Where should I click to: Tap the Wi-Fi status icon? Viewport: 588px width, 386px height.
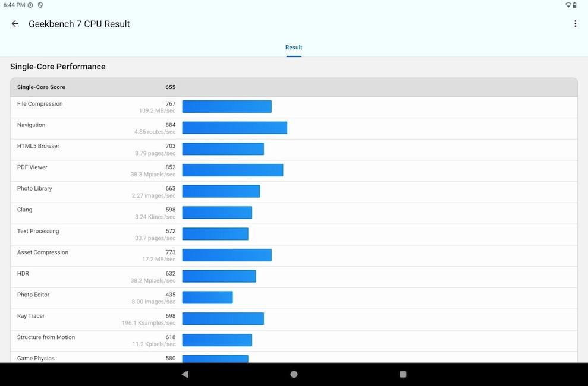[568, 5]
